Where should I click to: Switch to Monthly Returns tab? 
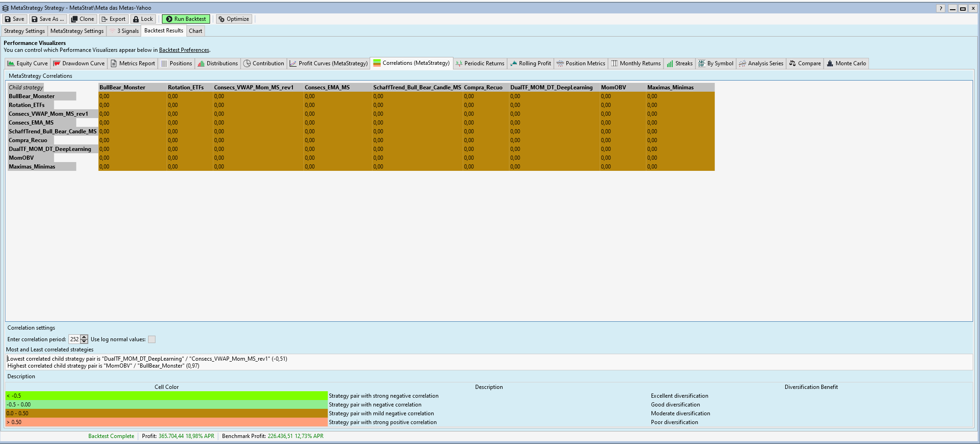636,63
